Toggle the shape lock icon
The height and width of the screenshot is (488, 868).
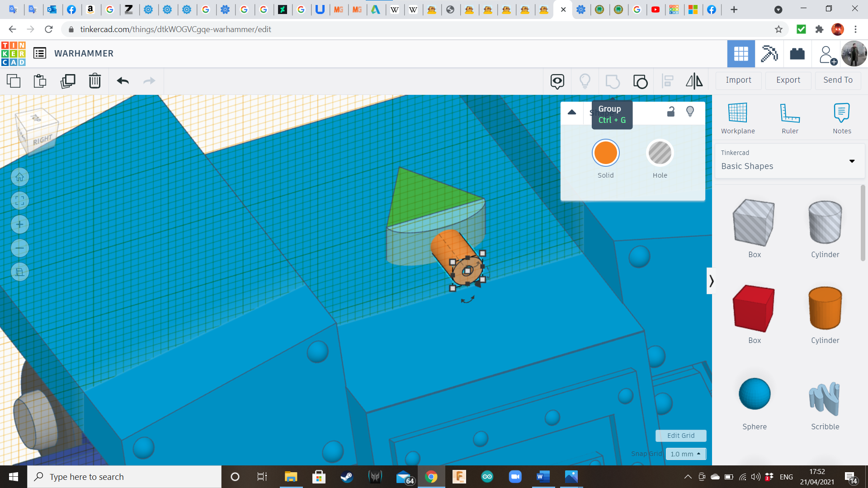671,112
